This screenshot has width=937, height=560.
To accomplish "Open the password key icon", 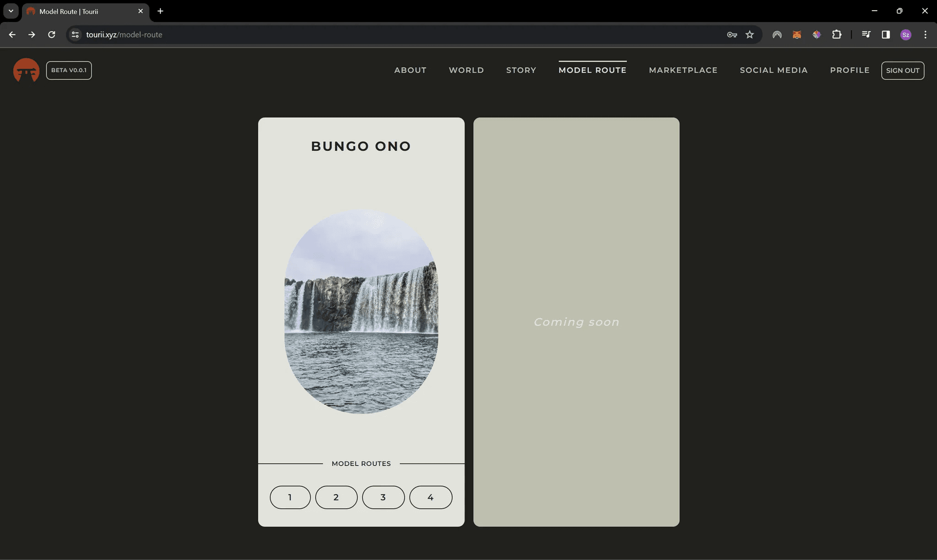I will coord(732,35).
